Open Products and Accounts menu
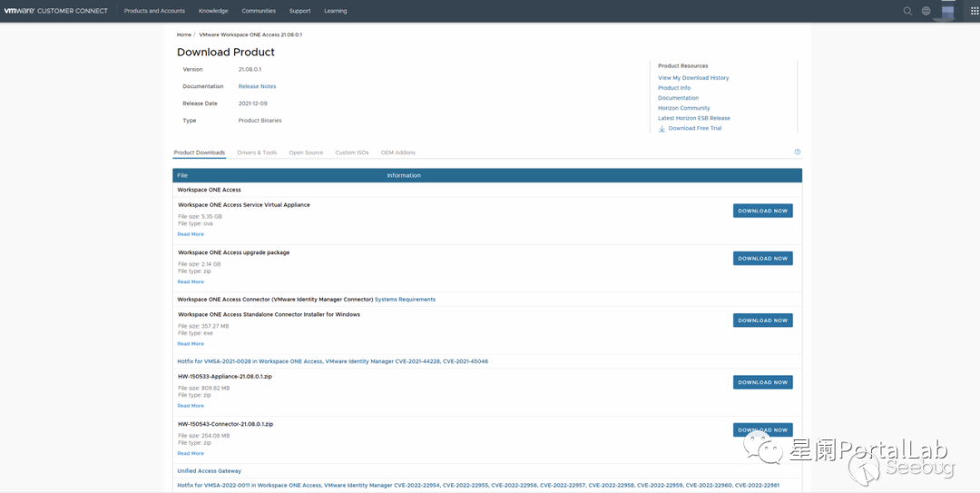The width and height of the screenshot is (980, 493). (154, 11)
